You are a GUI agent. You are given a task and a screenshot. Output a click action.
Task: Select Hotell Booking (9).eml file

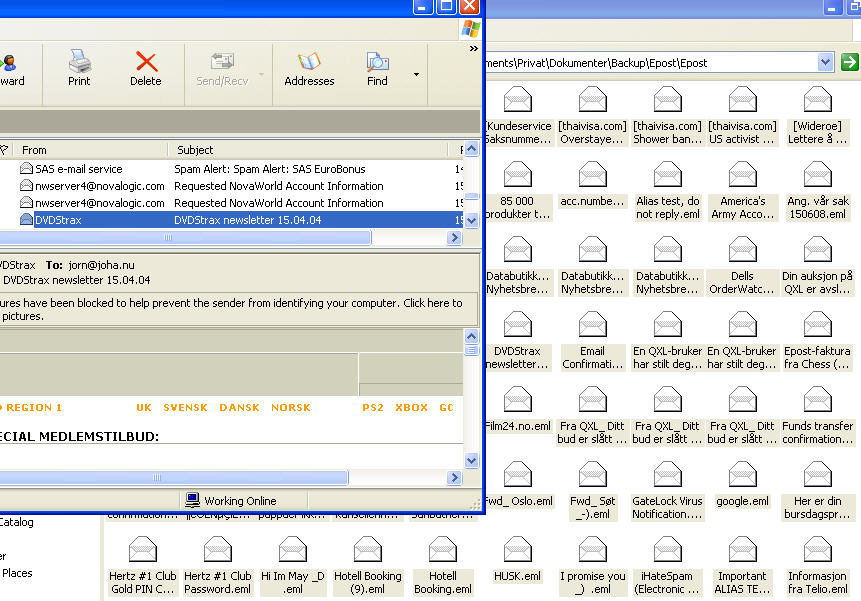[x=368, y=566]
